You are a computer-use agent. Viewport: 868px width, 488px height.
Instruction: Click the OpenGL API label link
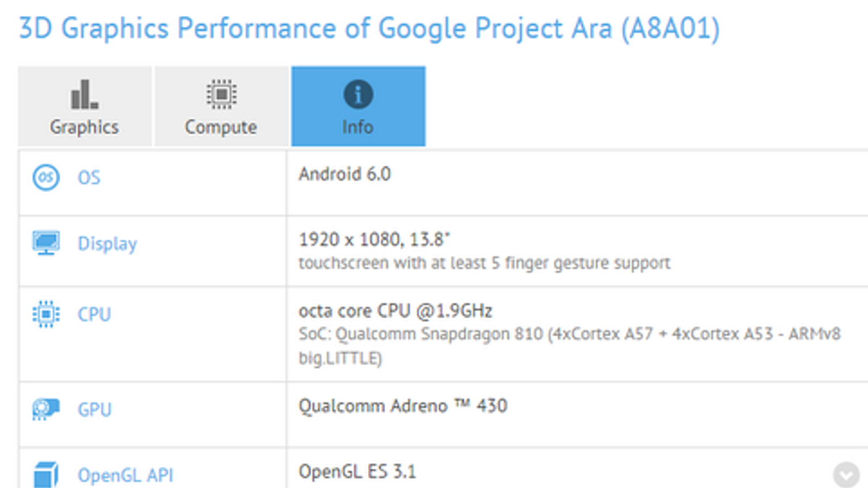click(x=125, y=476)
